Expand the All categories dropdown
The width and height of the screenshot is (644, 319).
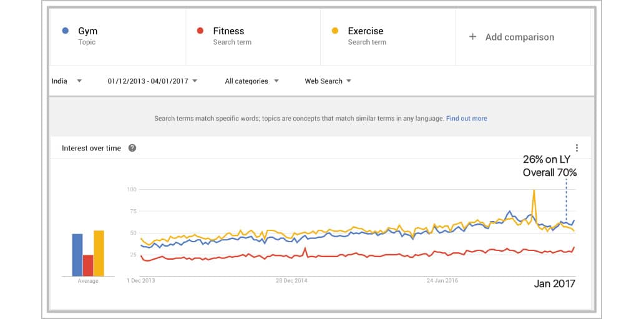click(276, 81)
